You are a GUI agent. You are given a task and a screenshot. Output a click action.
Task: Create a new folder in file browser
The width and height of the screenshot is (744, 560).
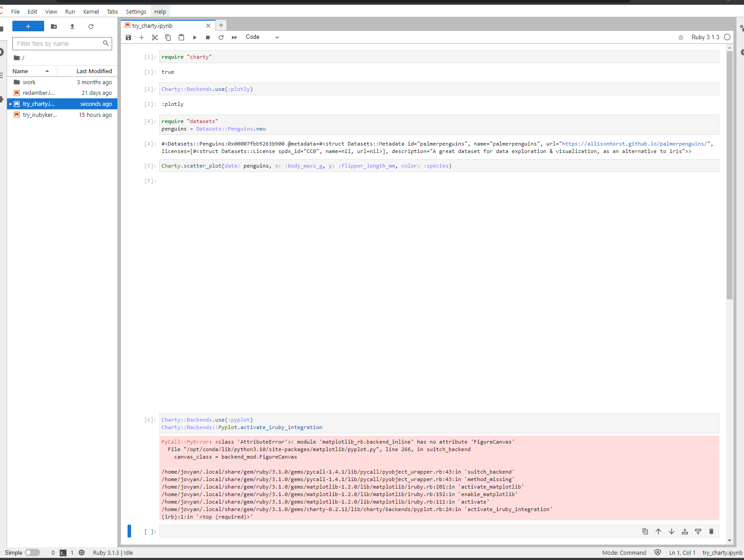pos(54,26)
